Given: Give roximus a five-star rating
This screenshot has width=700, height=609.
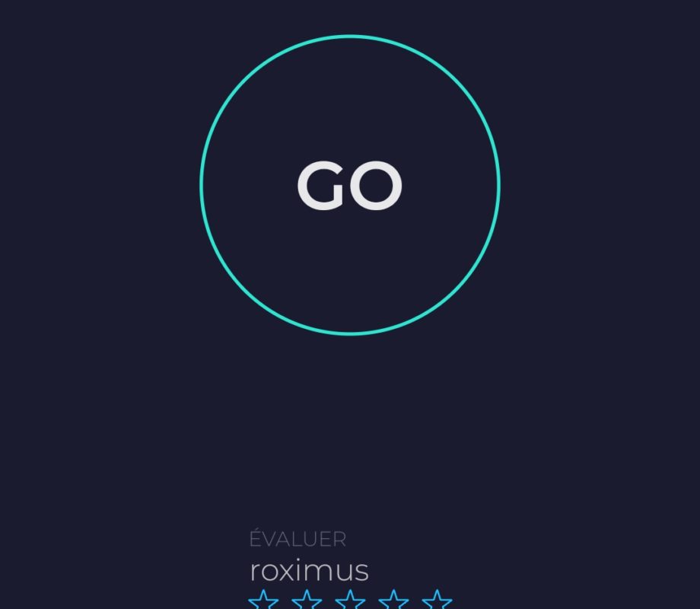Looking at the screenshot, I should tap(437, 599).
